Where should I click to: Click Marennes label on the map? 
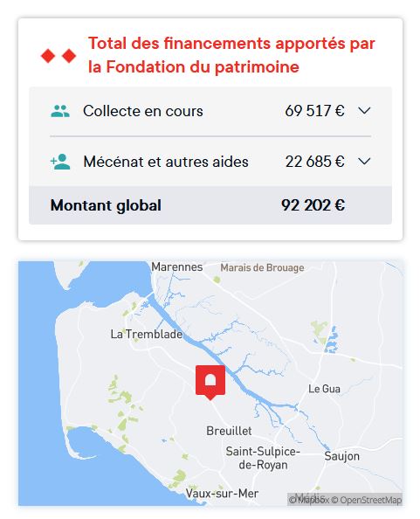point(177,266)
